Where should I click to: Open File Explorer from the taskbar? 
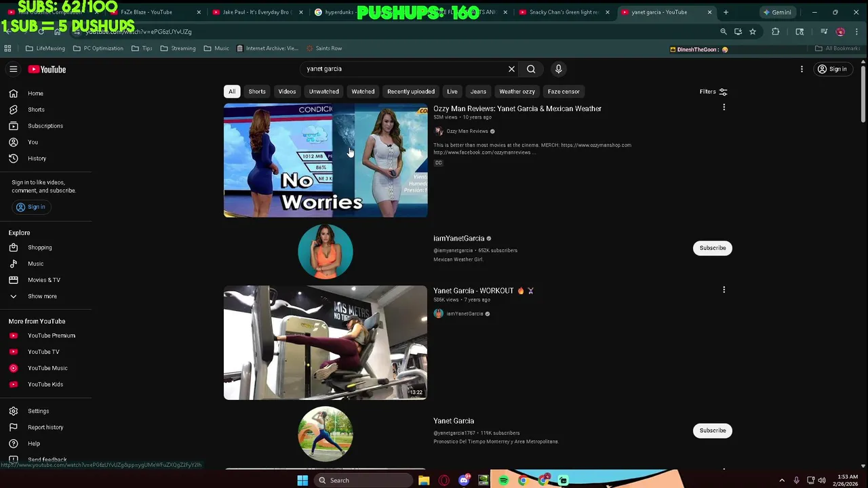click(424, 481)
